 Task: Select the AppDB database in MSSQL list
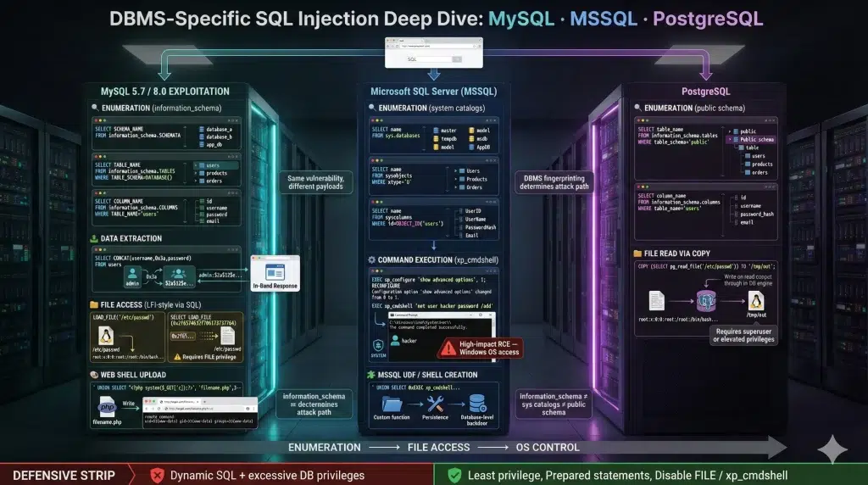click(x=480, y=148)
